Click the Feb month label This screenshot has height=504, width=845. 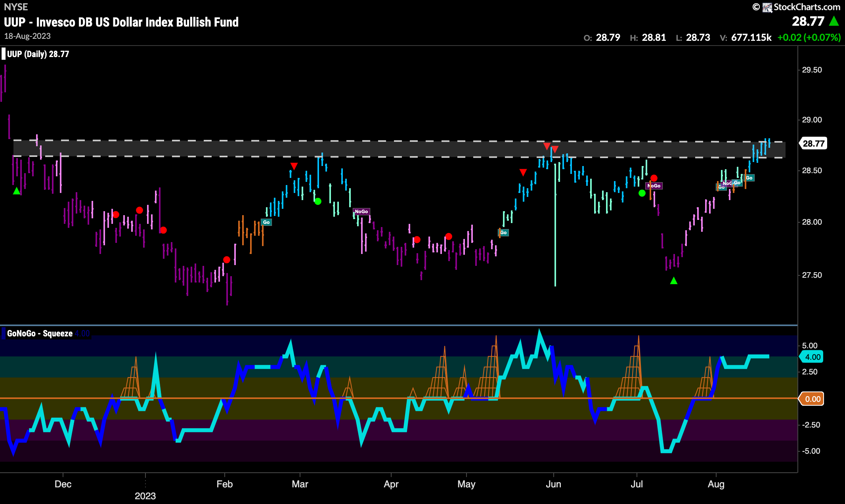coord(225,484)
